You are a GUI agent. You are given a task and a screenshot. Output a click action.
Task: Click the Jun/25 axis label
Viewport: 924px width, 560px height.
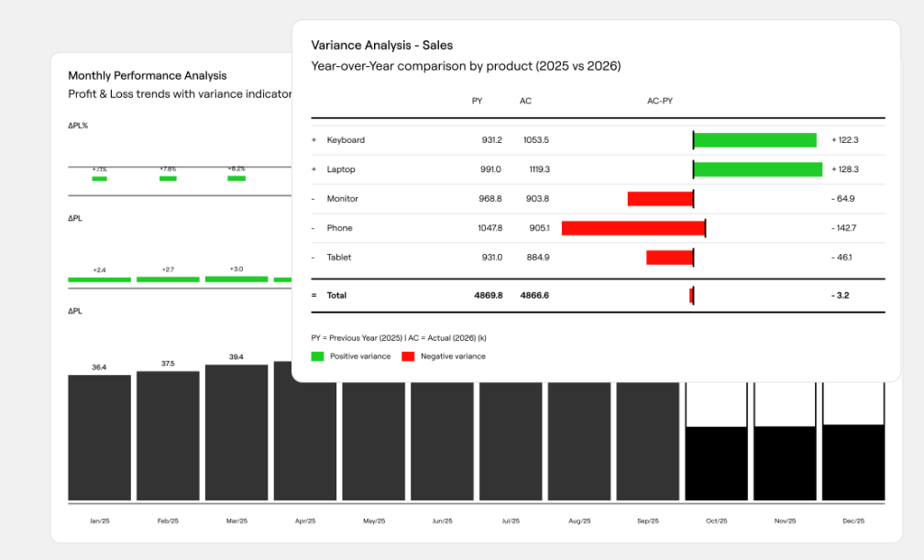click(443, 522)
